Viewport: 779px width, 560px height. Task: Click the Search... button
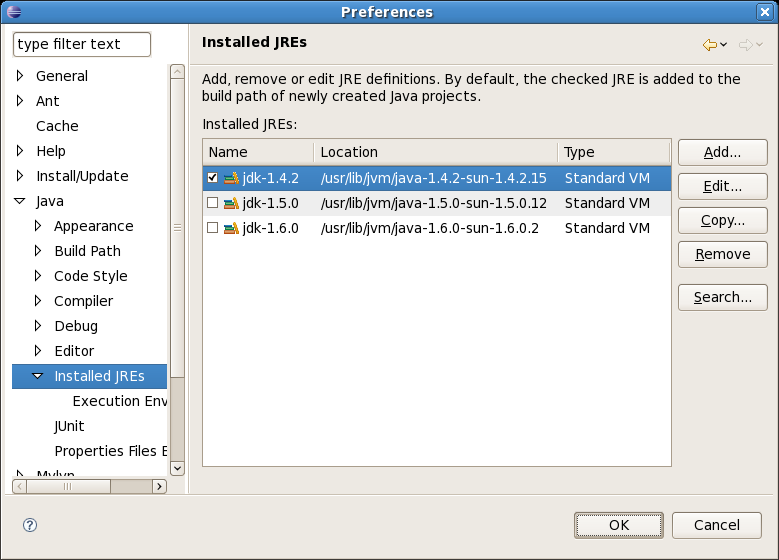[x=722, y=297]
